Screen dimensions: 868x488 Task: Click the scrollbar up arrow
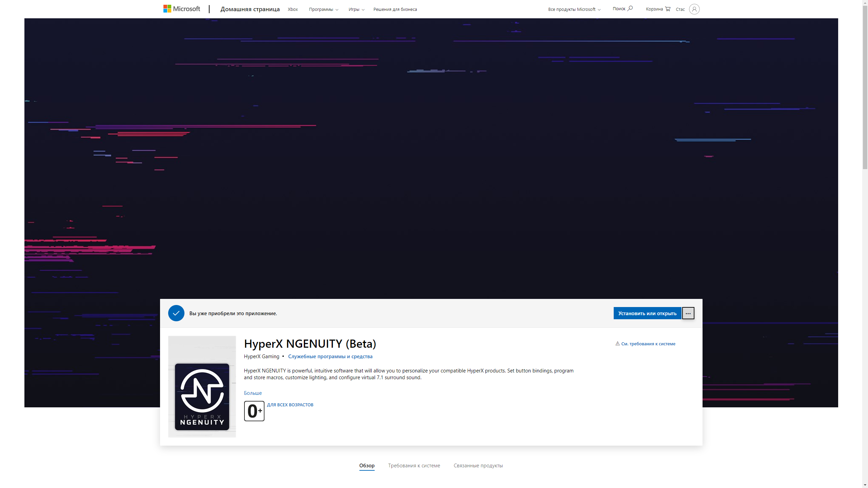coord(865,3)
